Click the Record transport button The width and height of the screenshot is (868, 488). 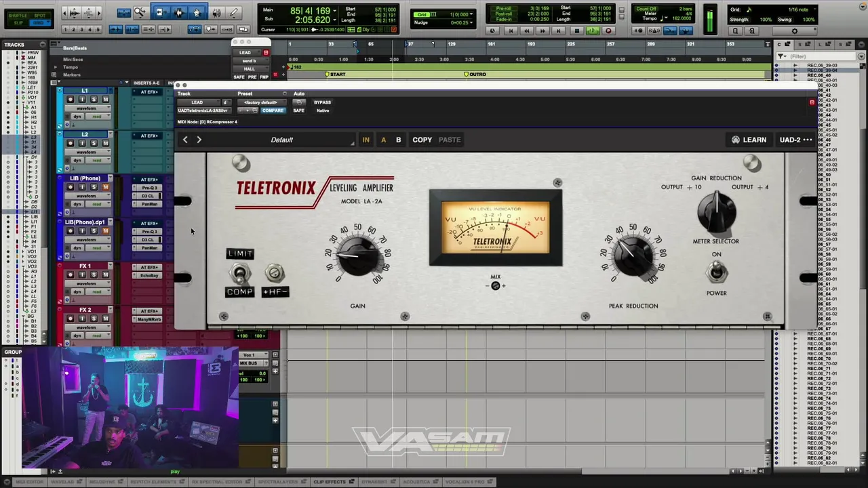608,30
